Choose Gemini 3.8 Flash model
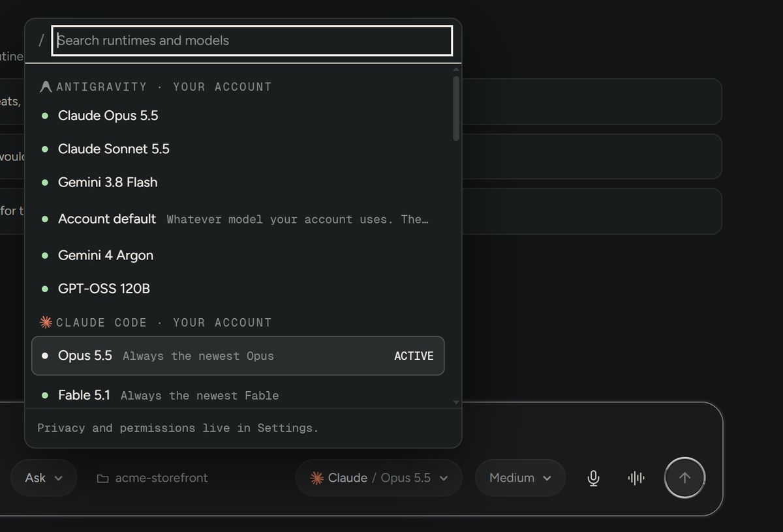Screen dimensions: 783x532 coord(238,182)
